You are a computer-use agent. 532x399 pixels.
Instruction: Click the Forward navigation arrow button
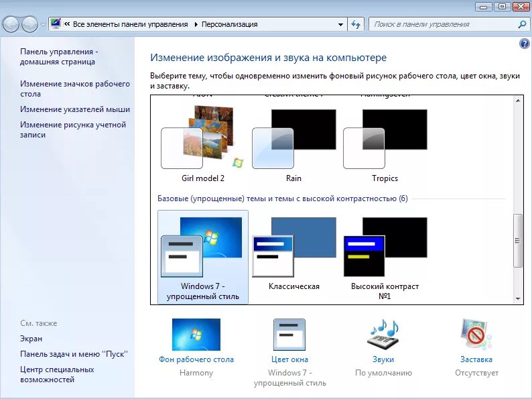pos(30,24)
